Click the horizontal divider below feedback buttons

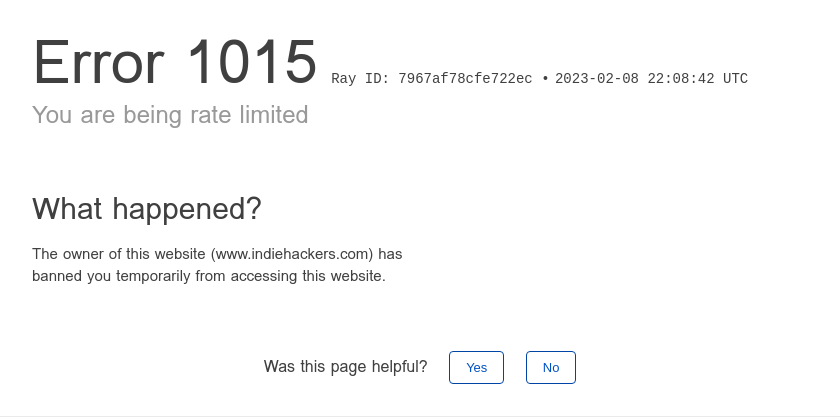coord(420,416)
